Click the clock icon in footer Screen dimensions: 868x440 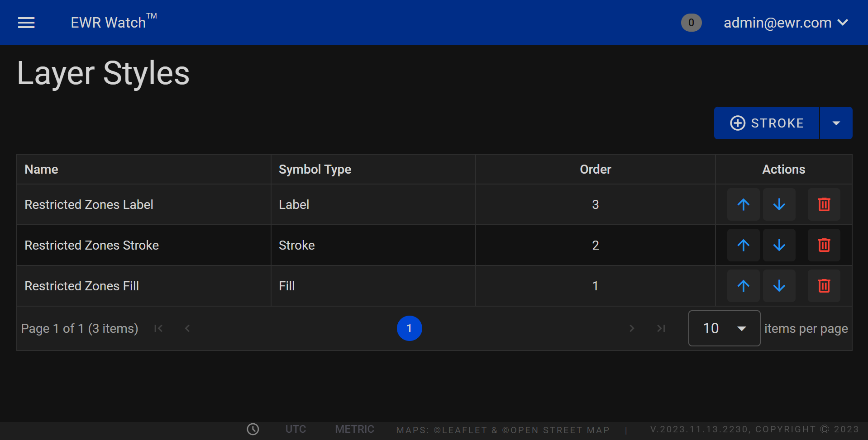[x=253, y=429]
